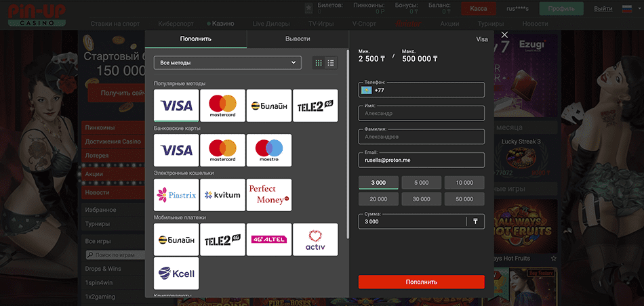
Task: Select the 5 000 amount preset
Action: [x=422, y=183]
